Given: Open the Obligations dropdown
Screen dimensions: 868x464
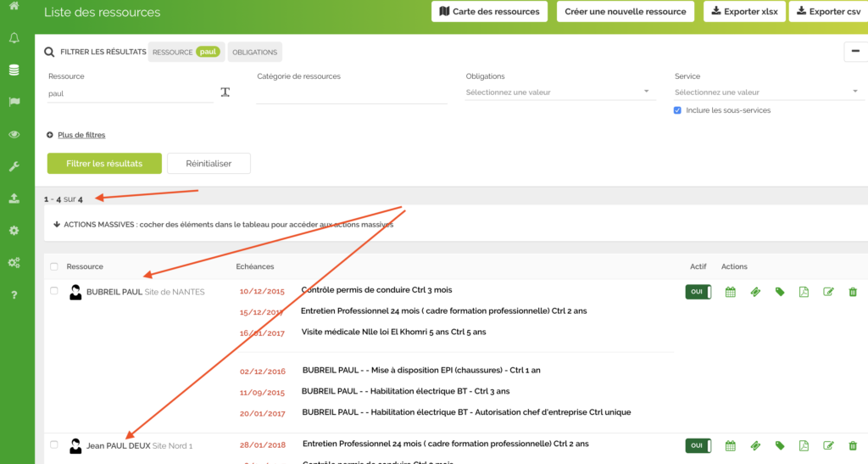Looking at the screenshot, I should point(558,92).
